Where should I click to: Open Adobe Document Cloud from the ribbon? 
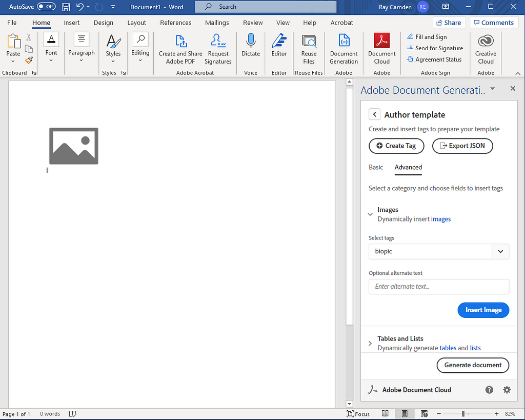pos(381,46)
